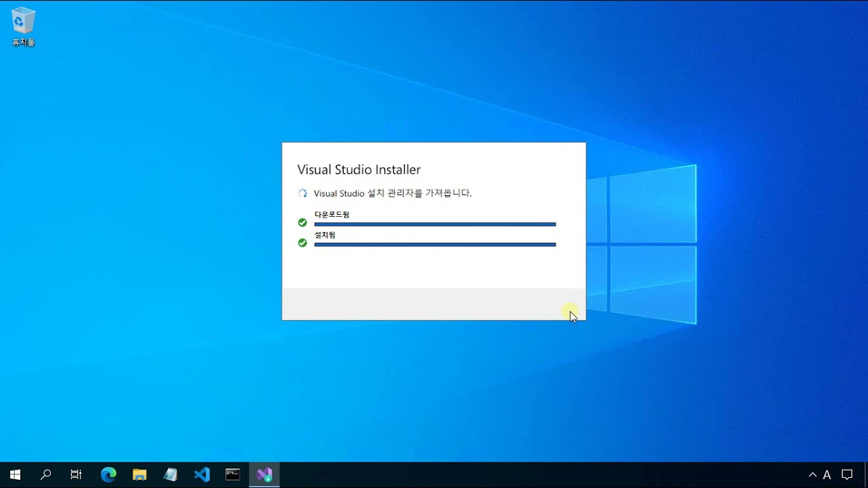
Task: Open File Explorer from the taskbar
Action: [140, 474]
